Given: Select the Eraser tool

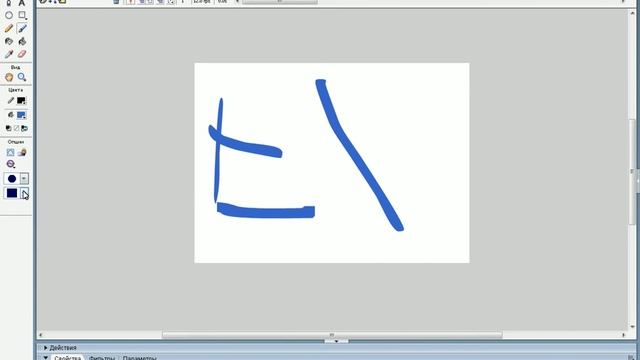Looking at the screenshot, I should pyautogui.click(x=22, y=54).
